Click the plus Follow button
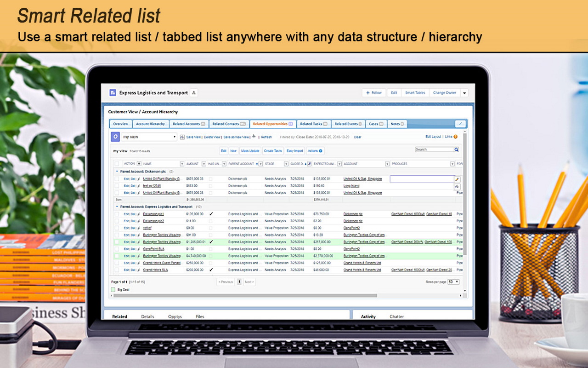The width and height of the screenshot is (588, 368). 374,92
